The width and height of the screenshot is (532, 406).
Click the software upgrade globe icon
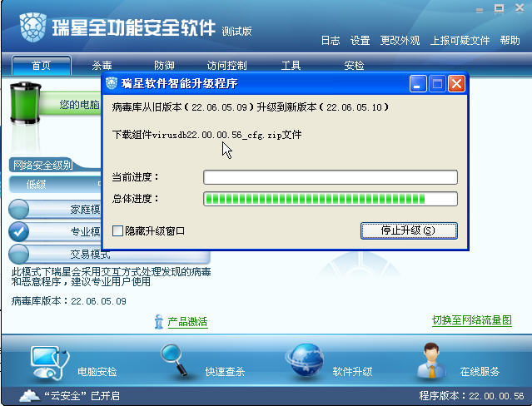pyautogui.click(x=305, y=360)
